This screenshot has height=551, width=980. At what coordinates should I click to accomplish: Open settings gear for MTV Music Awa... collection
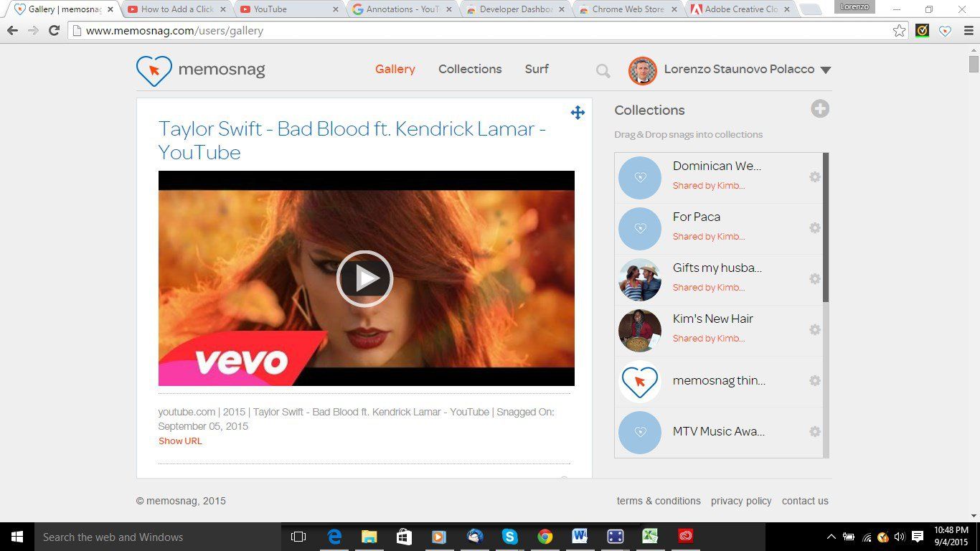[815, 431]
